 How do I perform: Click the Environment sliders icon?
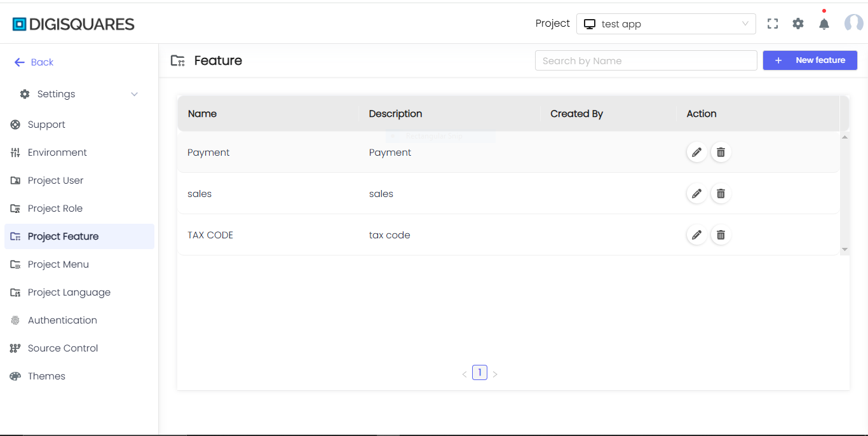pyautogui.click(x=15, y=153)
